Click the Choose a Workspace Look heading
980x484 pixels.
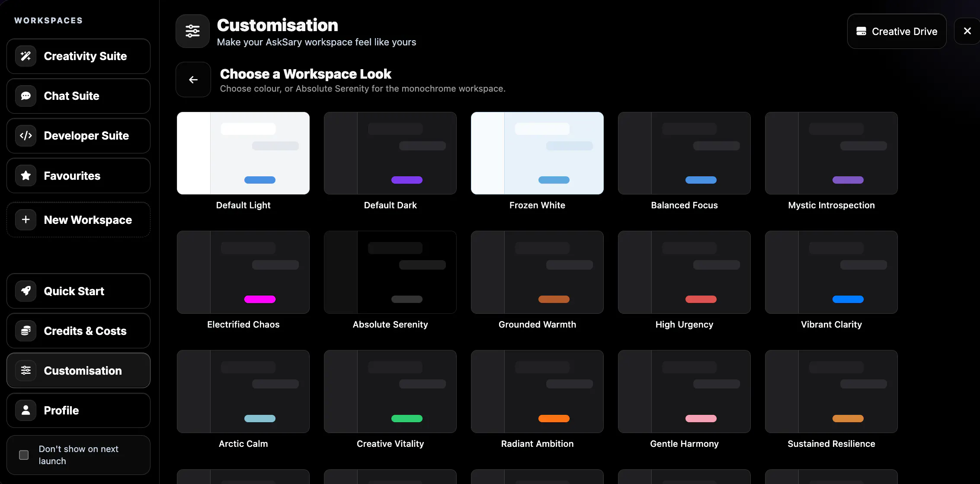tap(305, 74)
